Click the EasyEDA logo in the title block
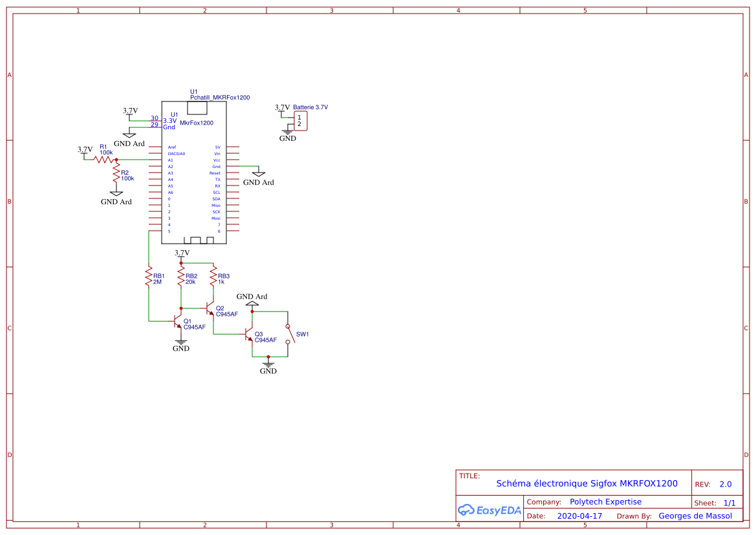The image size is (756, 535). click(489, 510)
